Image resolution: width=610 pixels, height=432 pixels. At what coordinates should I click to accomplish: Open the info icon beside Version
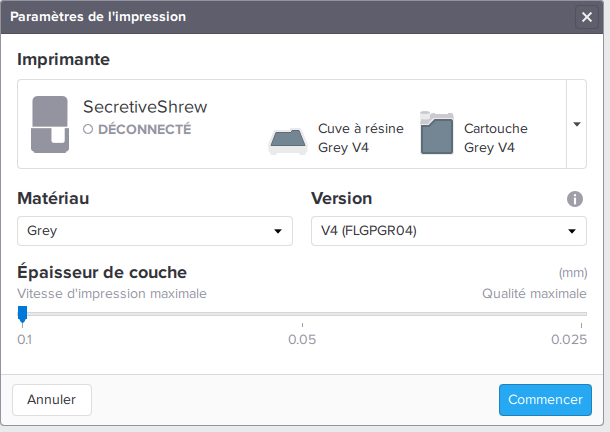pos(575,199)
